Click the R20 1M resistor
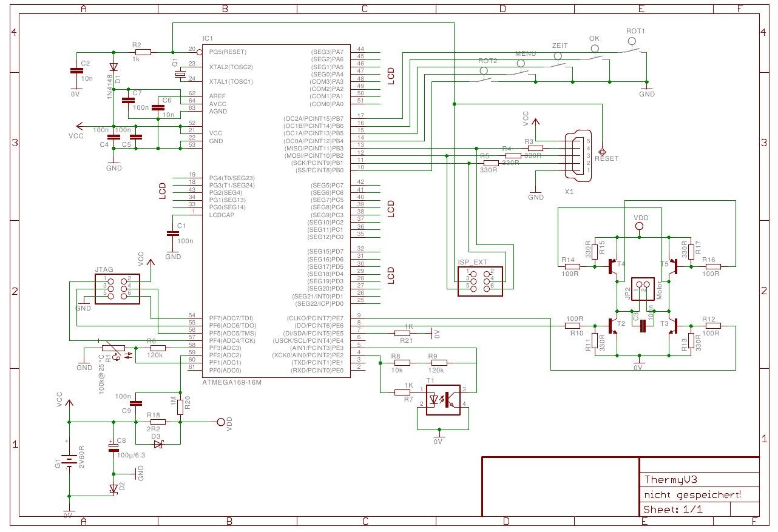 coord(180,407)
